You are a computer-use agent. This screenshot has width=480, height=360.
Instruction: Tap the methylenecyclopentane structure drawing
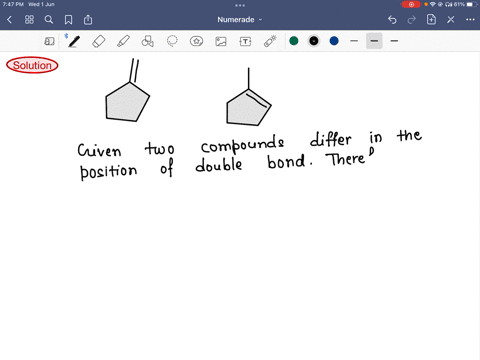tap(128, 91)
